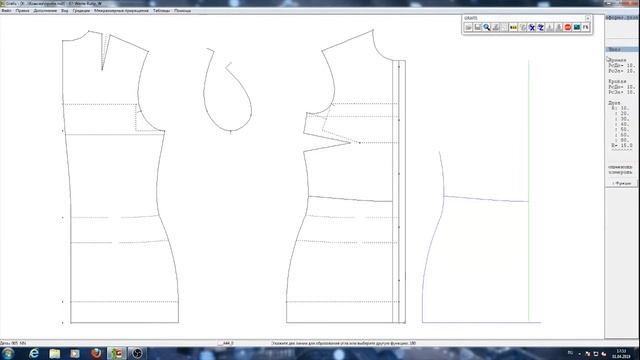Click the red stop toolbar icon
The width and height of the screenshot is (640, 360).
click(568, 27)
